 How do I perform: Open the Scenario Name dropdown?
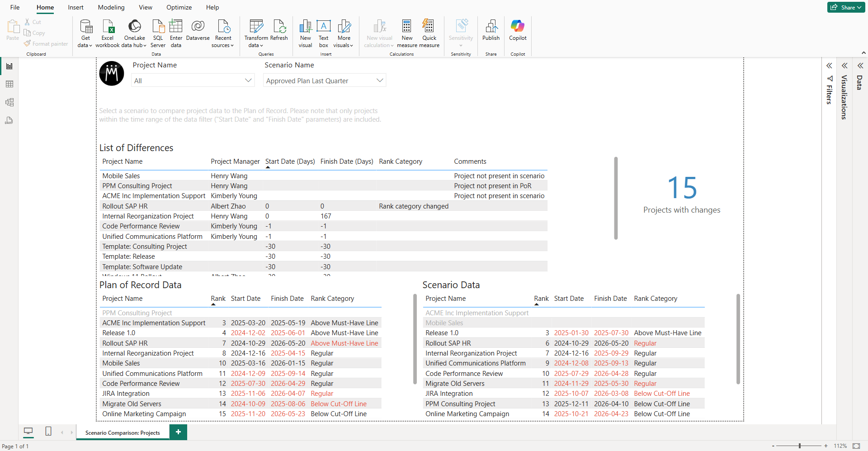click(x=325, y=81)
